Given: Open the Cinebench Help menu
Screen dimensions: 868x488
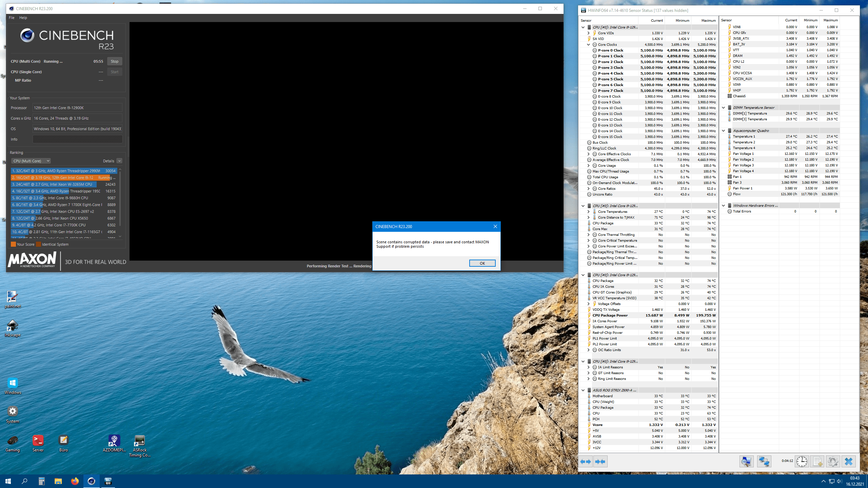Looking at the screenshot, I should [23, 18].
